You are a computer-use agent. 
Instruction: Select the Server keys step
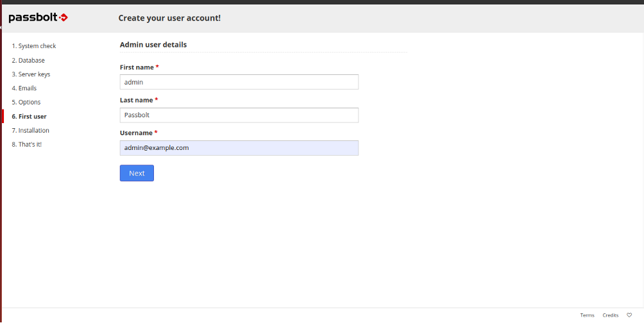tap(31, 74)
